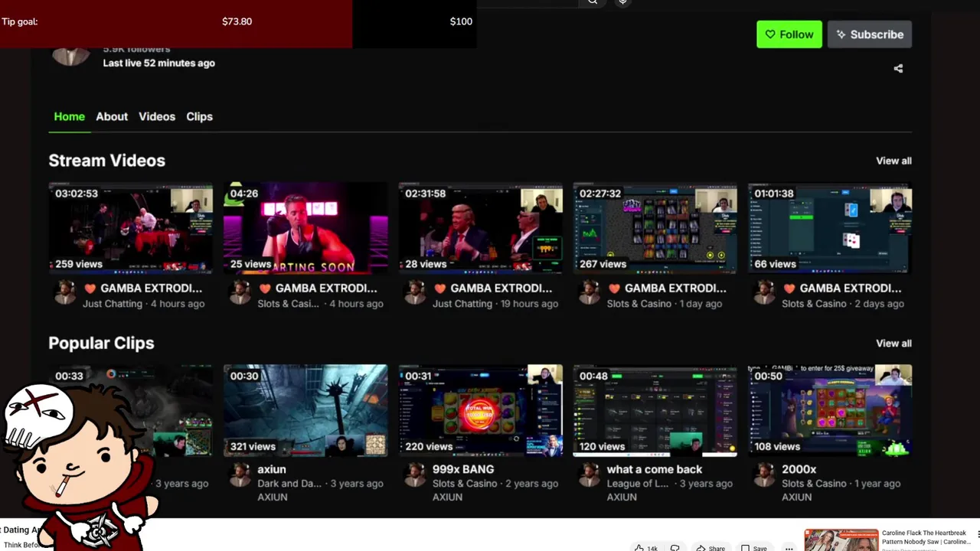The height and width of the screenshot is (551, 980).
Task: Click AXIUN channel name under 2000x clip
Action: click(x=796, y=497)
